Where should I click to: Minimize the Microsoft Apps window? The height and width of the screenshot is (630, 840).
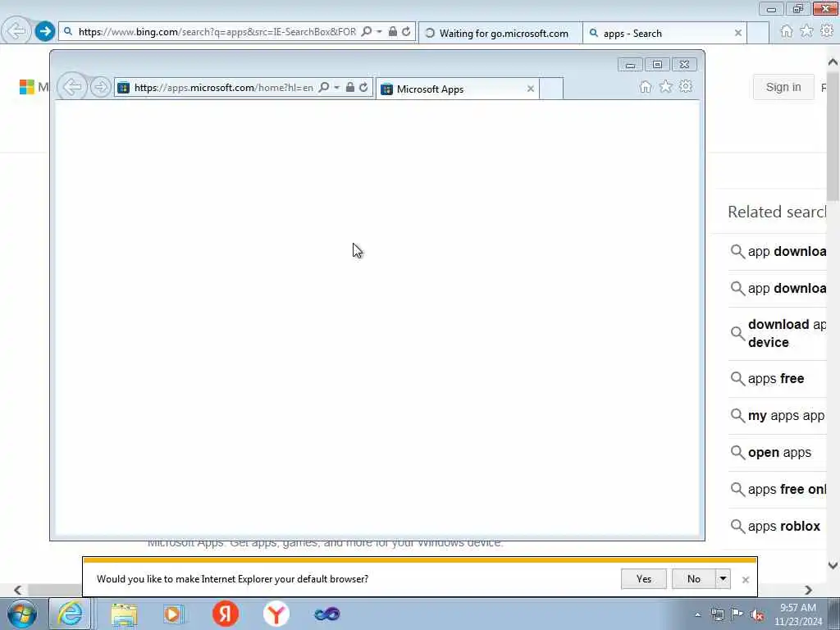[x=630, y=65]
